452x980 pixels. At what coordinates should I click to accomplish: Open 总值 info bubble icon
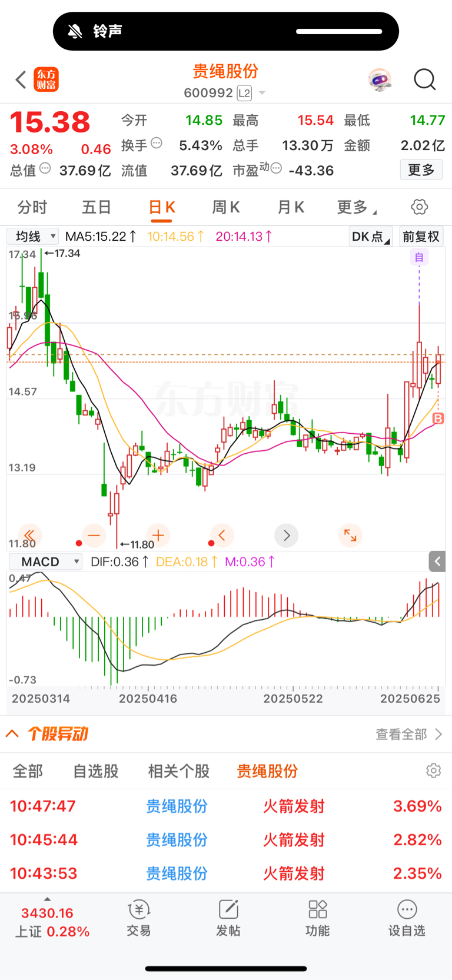click(45, 169)
